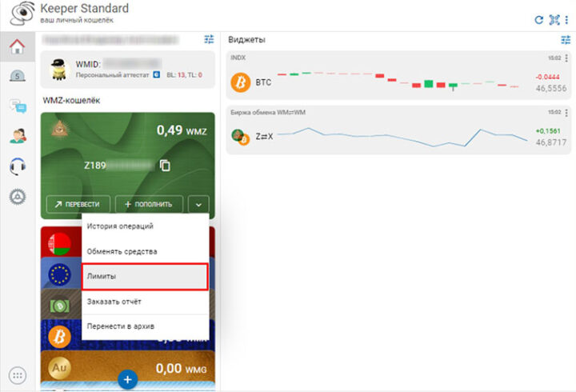Image resolution: width=576 pixels, height=392 pixels.
Task: Click the Keeper Standard logo
Action: point(22,14)
